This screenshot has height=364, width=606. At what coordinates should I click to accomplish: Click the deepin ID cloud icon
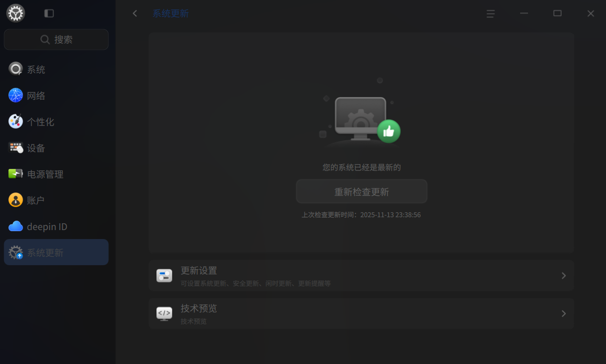(x=16, y=226)
